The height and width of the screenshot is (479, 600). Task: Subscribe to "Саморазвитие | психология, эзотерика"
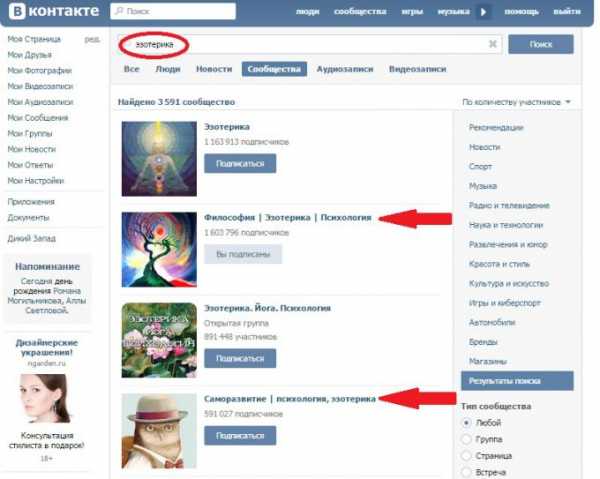[x=240, y=436]
